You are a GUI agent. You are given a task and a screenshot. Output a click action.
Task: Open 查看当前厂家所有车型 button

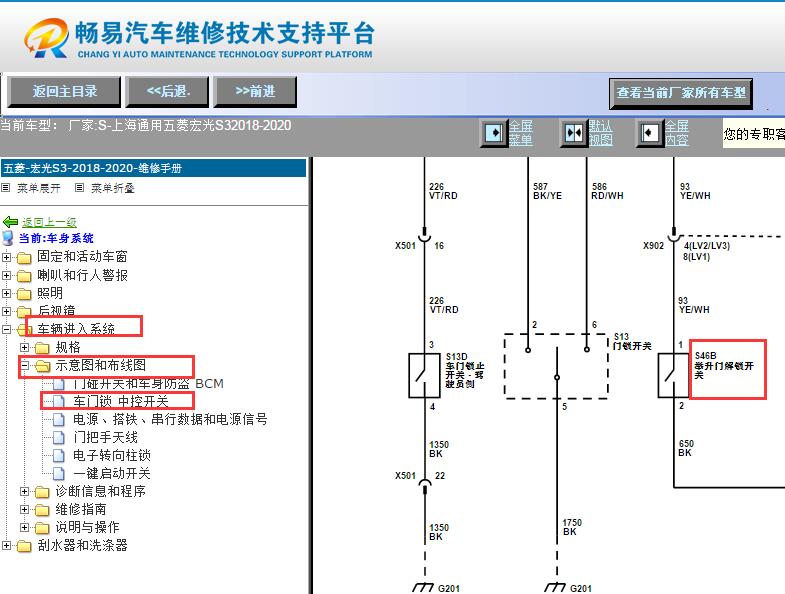pos(681,93)
